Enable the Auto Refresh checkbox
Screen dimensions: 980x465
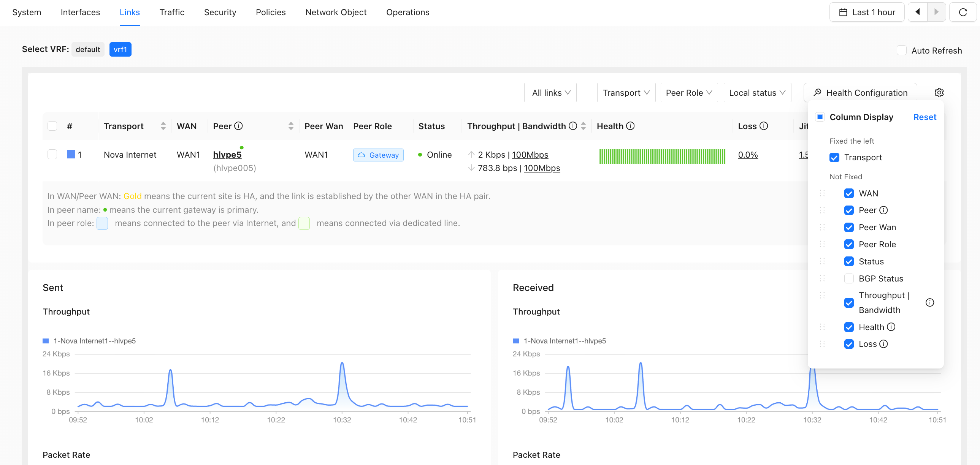click(901, 51)
